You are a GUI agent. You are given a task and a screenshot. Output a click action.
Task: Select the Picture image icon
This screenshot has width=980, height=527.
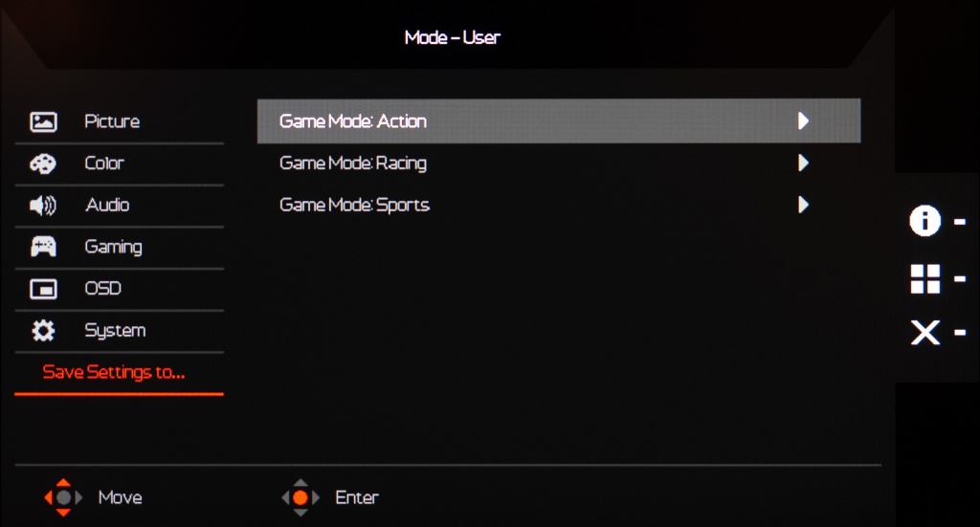(x=43, y=121)
